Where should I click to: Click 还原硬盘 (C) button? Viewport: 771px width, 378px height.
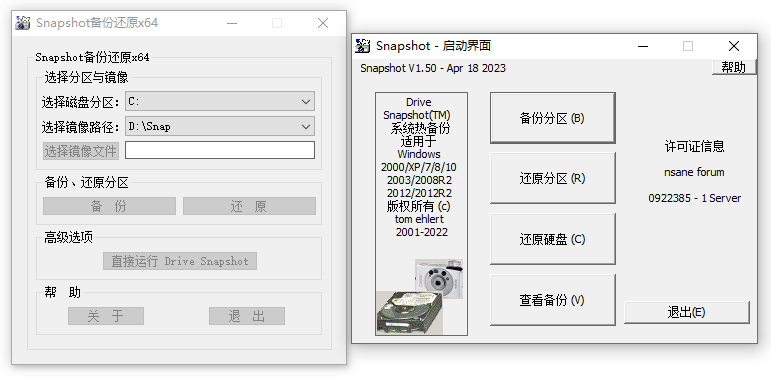click(x=553, y=239)
